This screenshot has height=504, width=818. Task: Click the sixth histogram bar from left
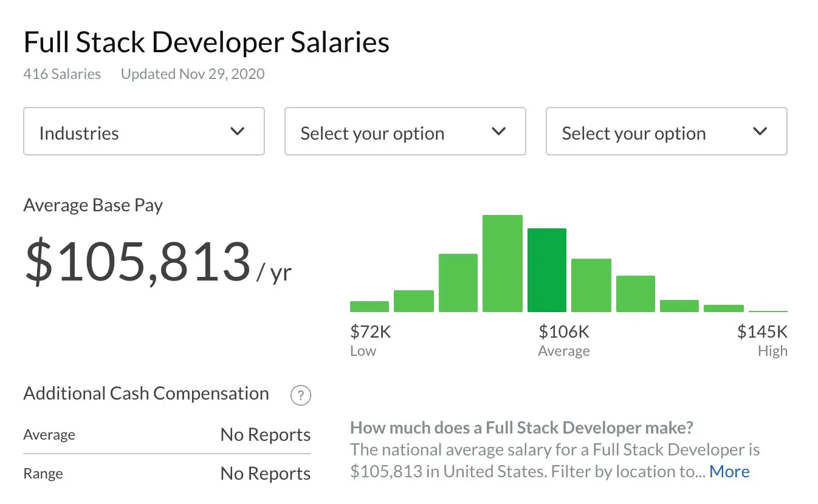coord(591,285)
